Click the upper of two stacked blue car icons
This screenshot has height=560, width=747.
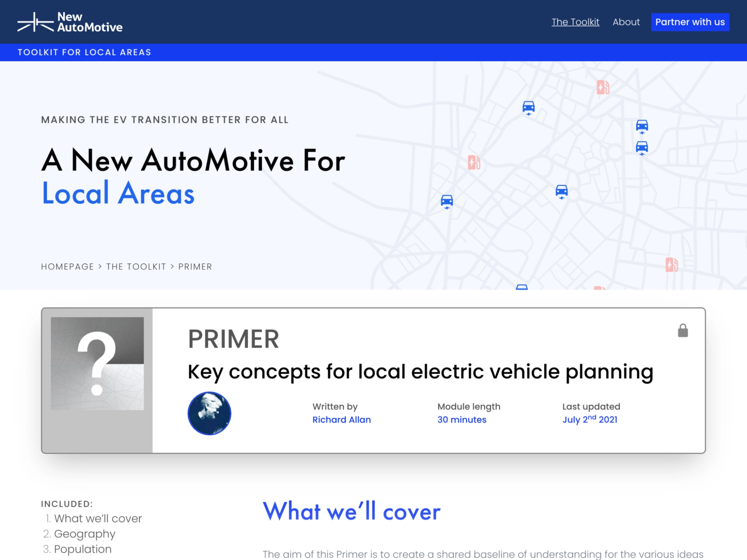pos(642,126)
